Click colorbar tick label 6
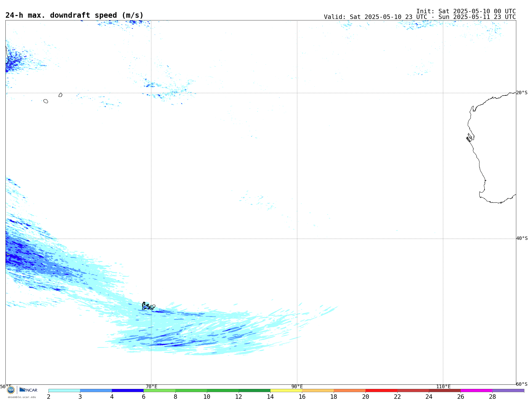The width and height of the screenshot is (532, 400). pyautogui.click(x=144, y=397)
